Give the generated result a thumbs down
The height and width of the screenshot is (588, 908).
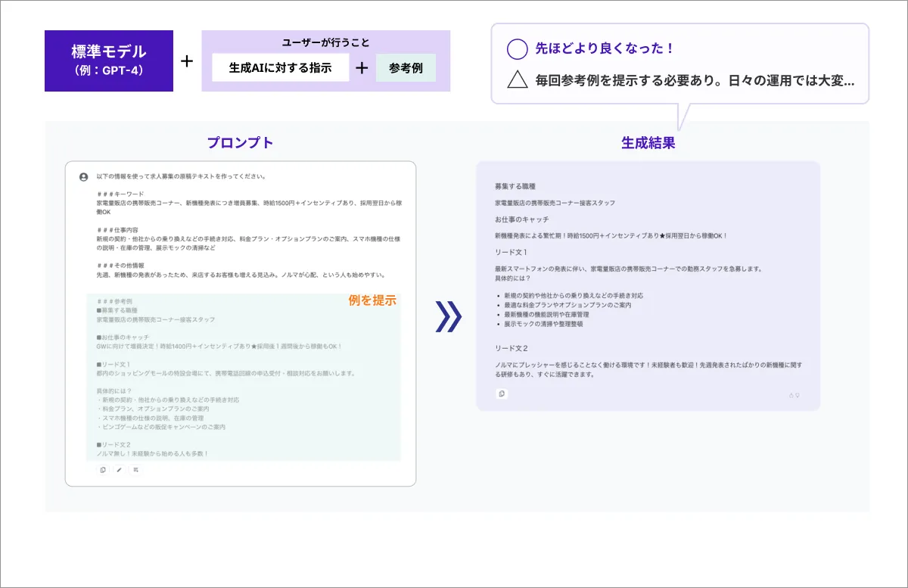pyautogui.click(x=798, y=395)
